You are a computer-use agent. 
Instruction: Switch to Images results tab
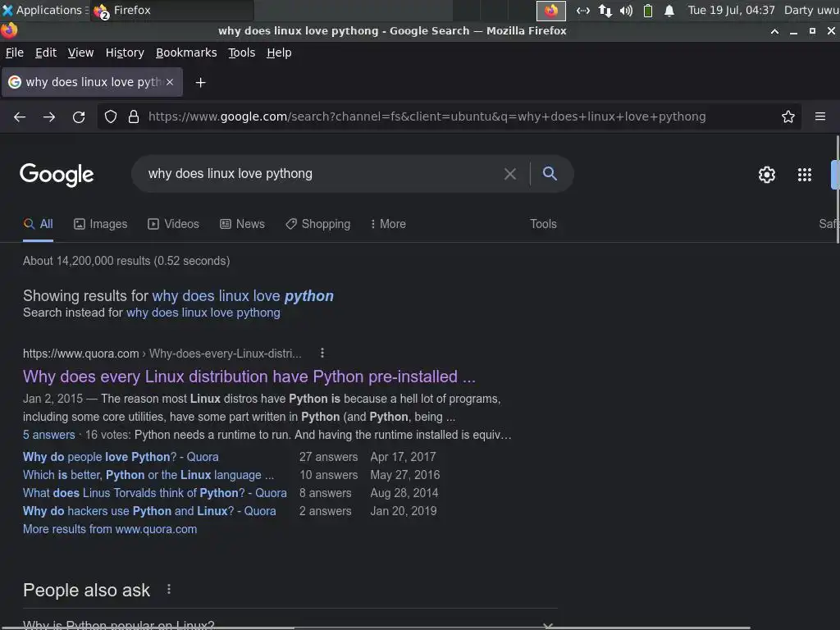[x=101, y=224]
